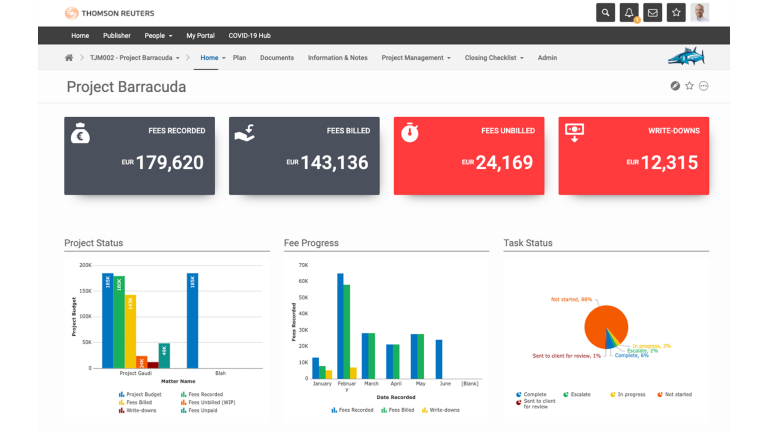Click the favorites star in header
Screen dimensions: 768x432
tap(676, 13)
